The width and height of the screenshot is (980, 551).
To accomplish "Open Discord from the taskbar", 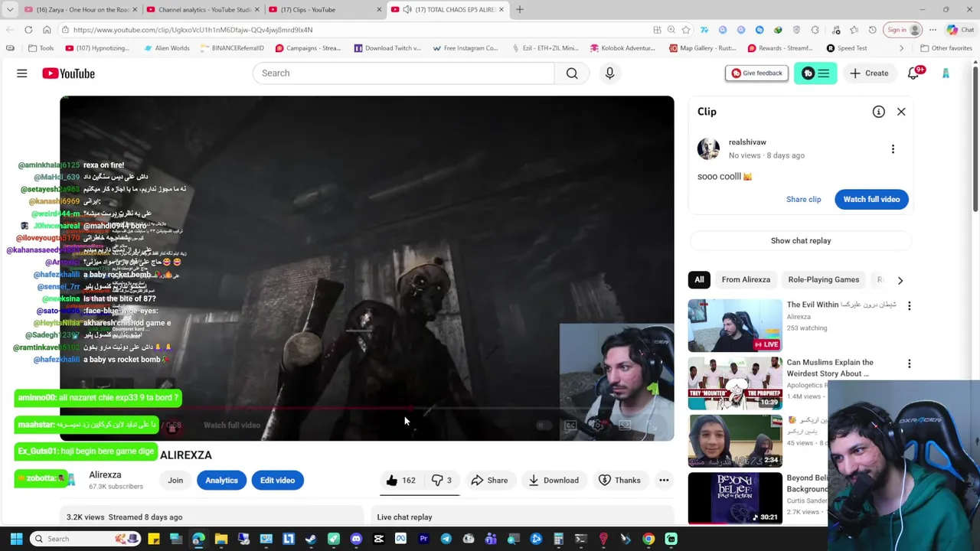I will pos(356,539).
